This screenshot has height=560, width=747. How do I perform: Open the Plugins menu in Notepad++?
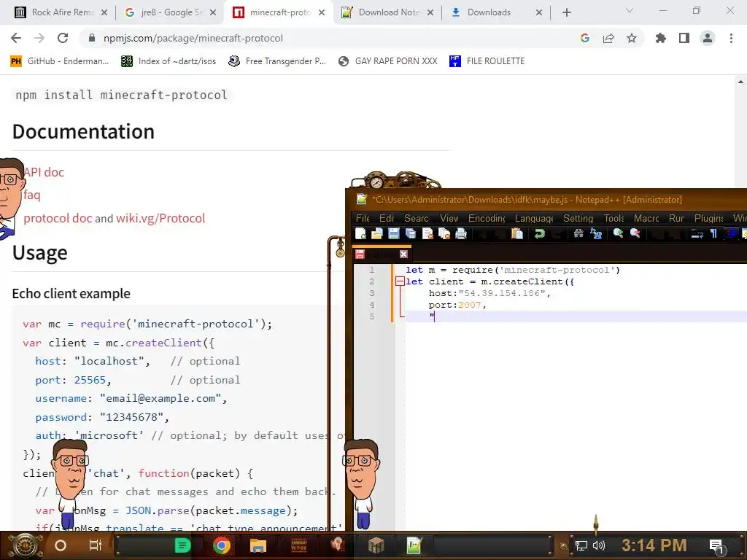[x=708, y=218]
